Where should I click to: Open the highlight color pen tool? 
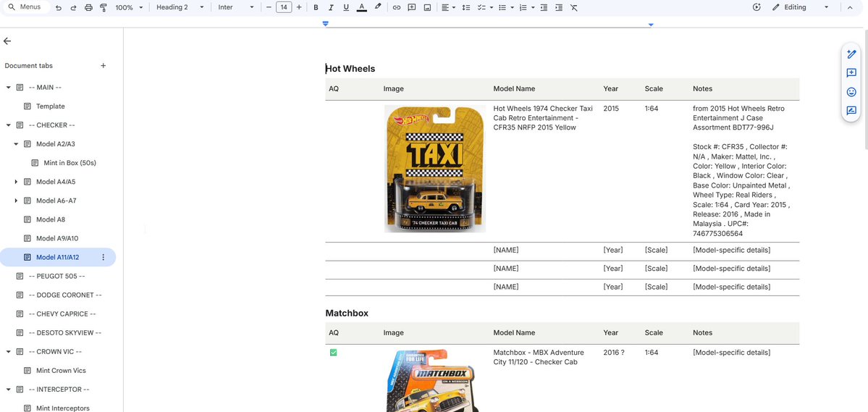(x=378, y=8)
